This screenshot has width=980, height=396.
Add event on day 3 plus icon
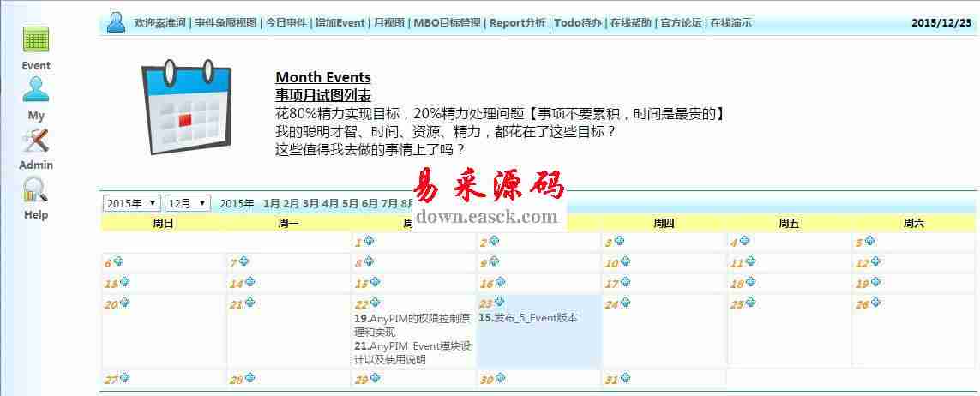[619, 241]
